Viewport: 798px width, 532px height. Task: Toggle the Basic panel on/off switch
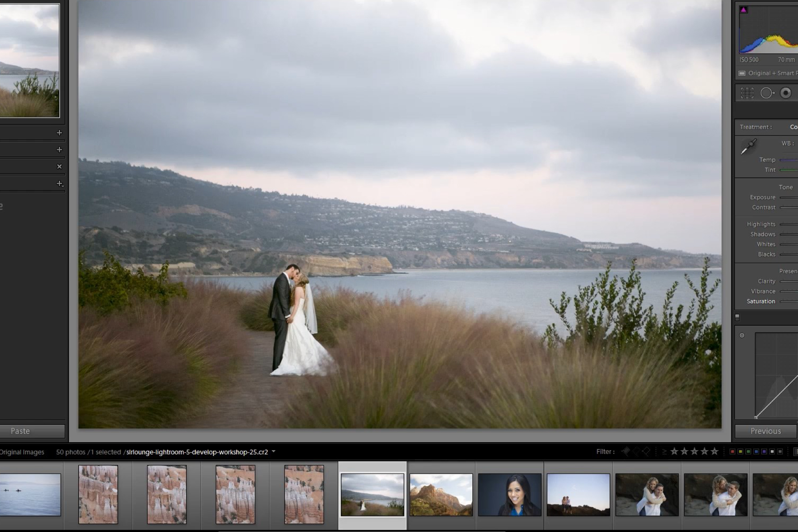[x=737, y=317]
